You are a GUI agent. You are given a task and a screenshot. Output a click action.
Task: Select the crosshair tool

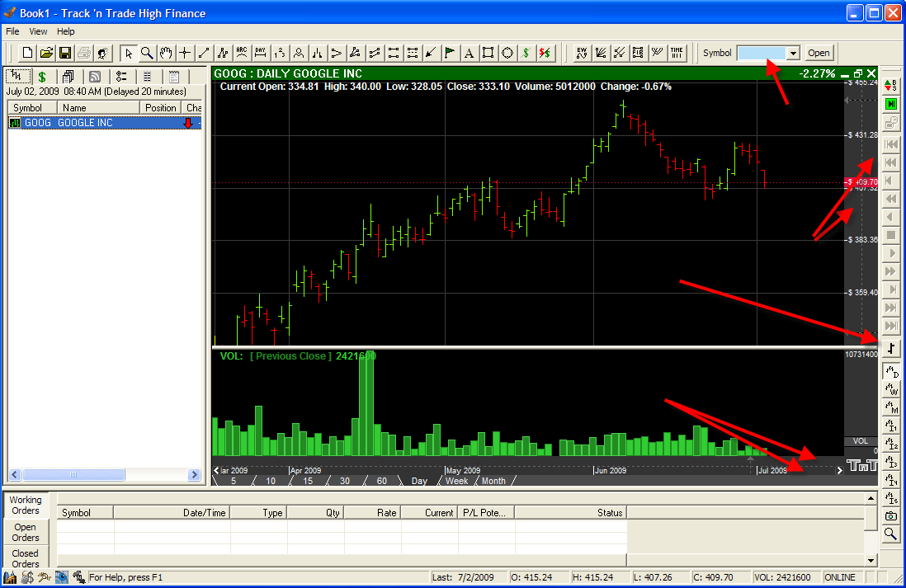185,53
